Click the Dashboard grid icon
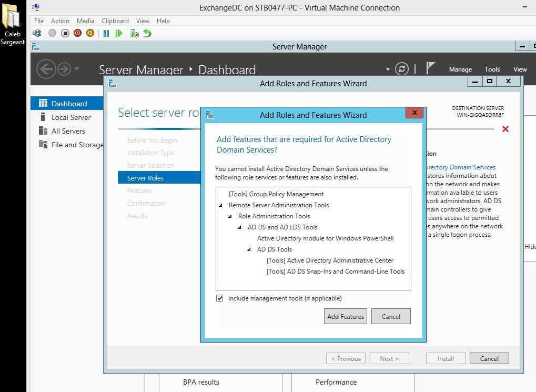The image size is (536, 392). 43,103
